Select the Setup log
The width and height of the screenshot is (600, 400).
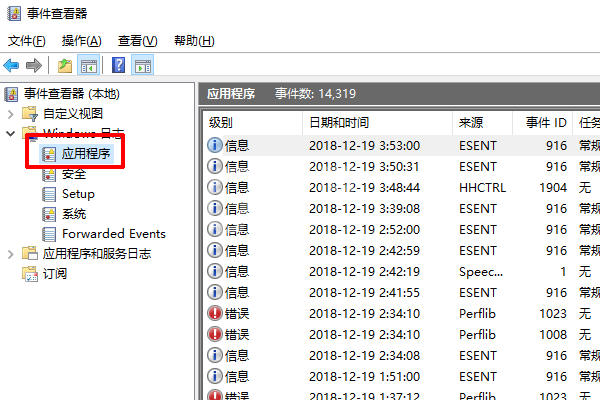coord(78,194)
